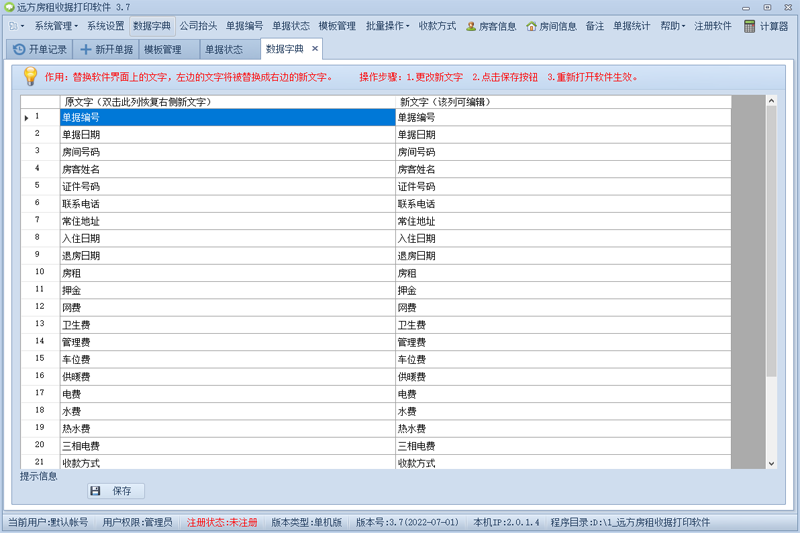Select original text cell 房客姓名
This screenshot has width=800, height=533.
pyautogui.click(x=228, y=169)
